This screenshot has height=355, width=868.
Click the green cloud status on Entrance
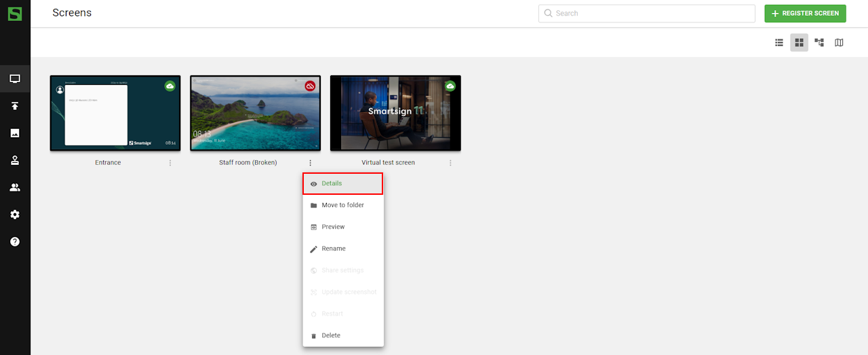click(x=170, y=86)
